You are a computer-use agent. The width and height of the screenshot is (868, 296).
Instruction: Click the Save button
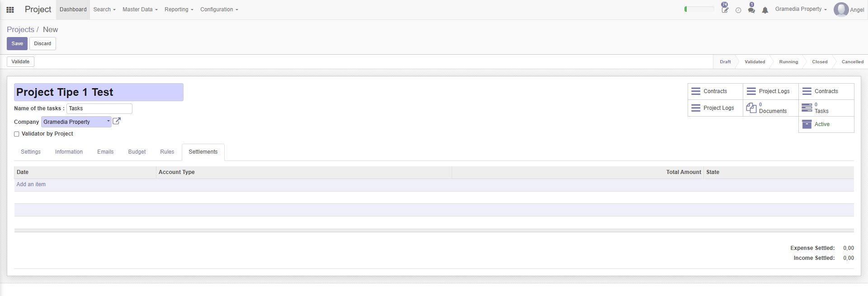point(17,43)
